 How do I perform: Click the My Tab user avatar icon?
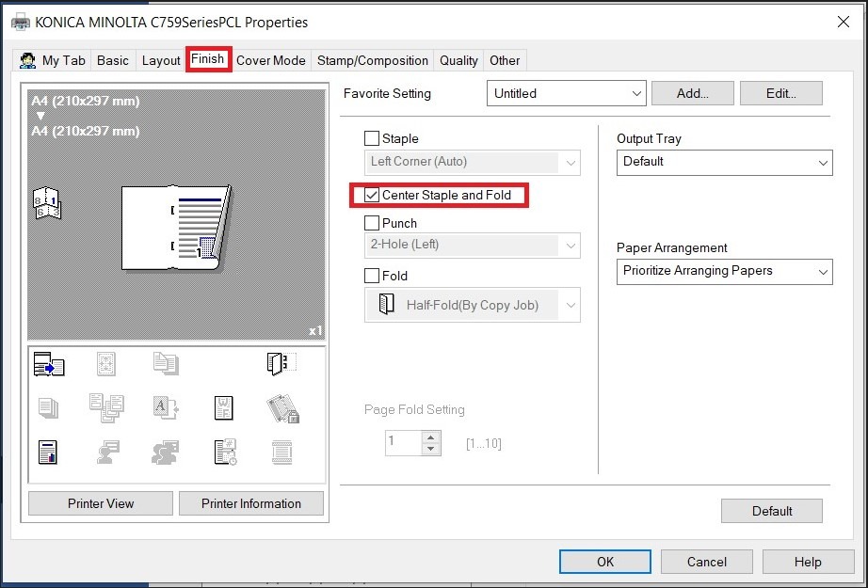tap(28, 60)
